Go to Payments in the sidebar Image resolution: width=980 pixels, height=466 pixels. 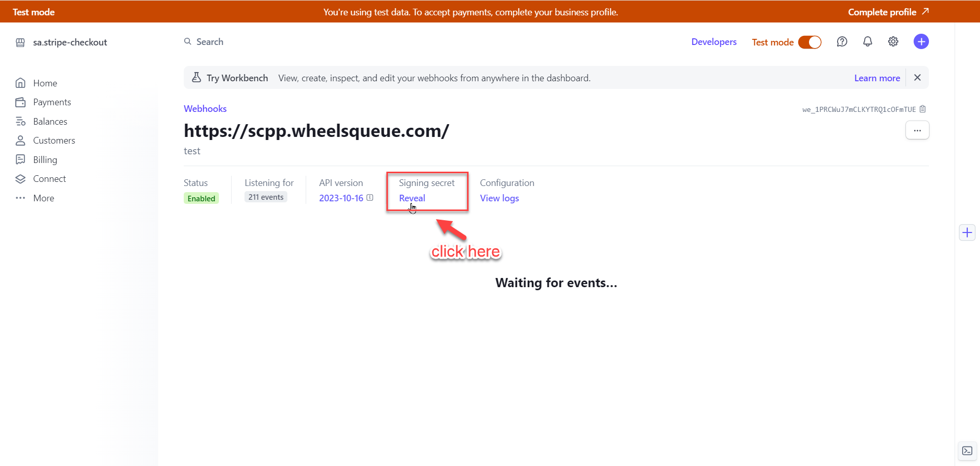[x=52, y=102]
